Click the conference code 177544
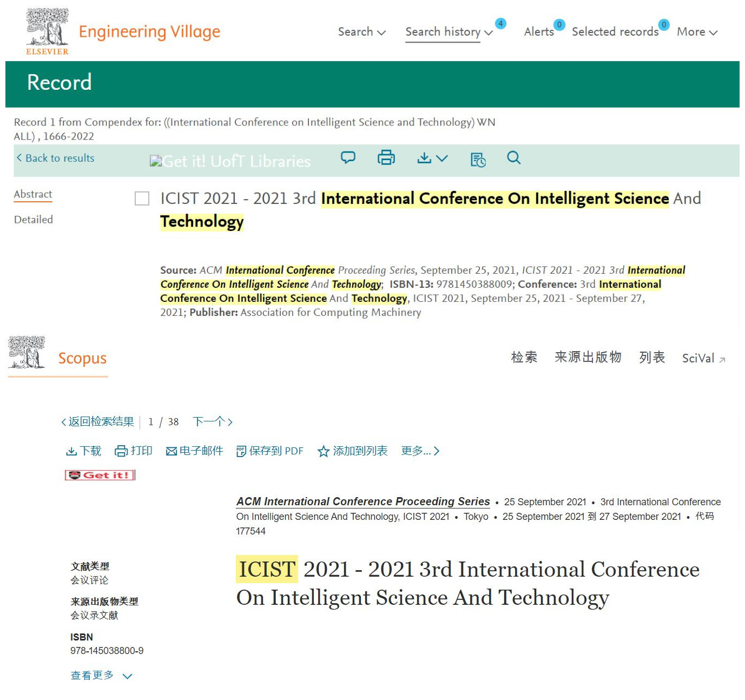 [250, 531]
